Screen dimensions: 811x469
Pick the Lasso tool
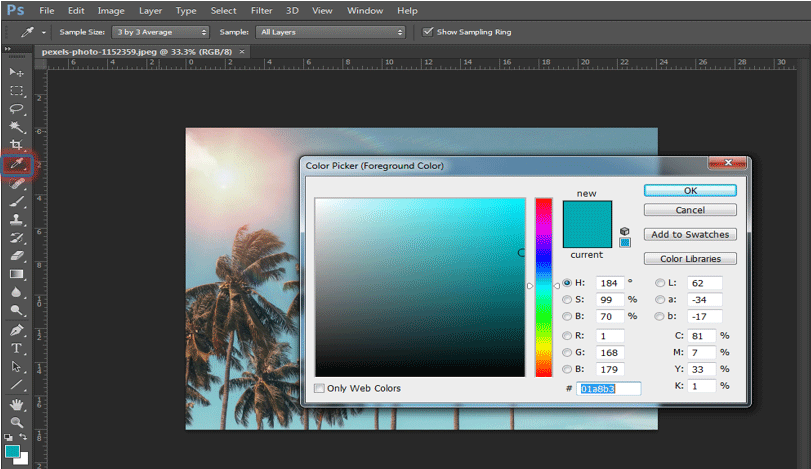17,108
